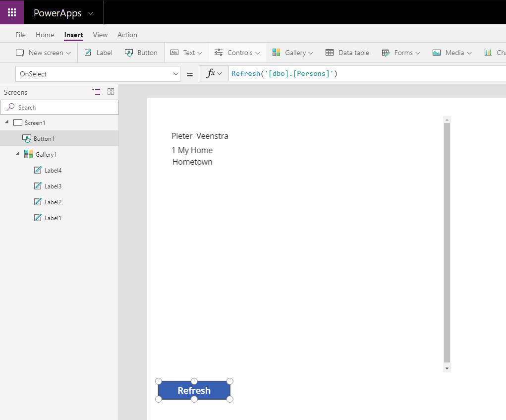Click into the Refresh formula bar

[367, 73]
